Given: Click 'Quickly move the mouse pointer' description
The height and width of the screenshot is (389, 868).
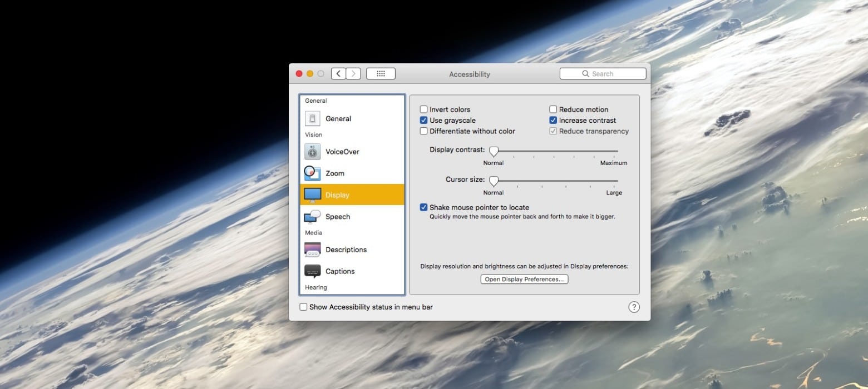Looking at the screenshot, I should (522, 217).
